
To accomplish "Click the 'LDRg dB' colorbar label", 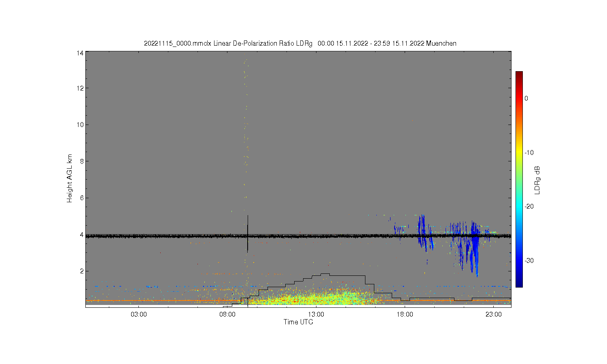I will click(x=537, y=180).
